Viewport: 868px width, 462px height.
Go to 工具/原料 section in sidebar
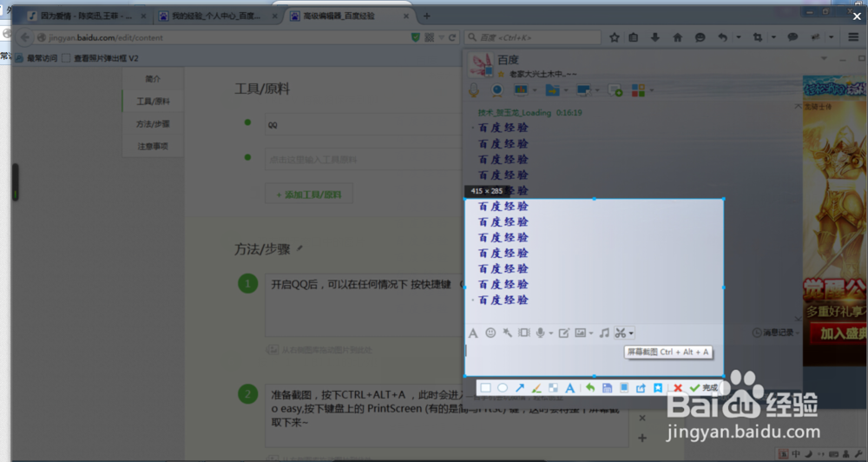point(153,102)
